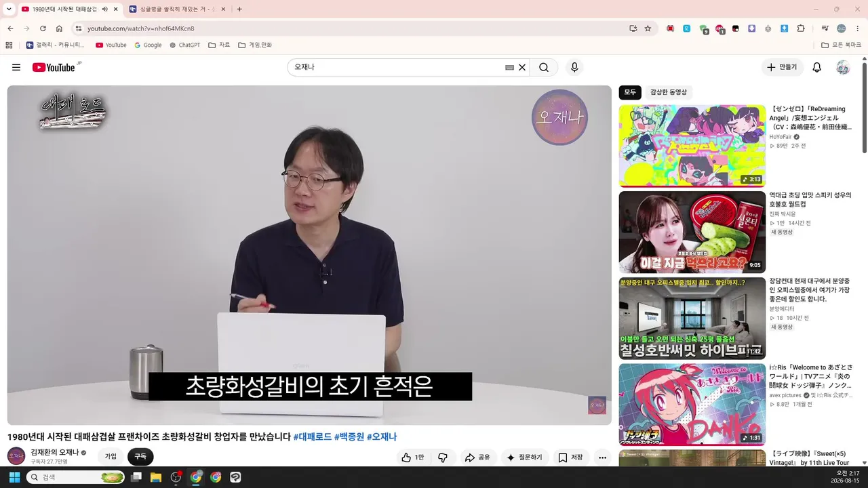Click the browser home button

click(59, 28)
